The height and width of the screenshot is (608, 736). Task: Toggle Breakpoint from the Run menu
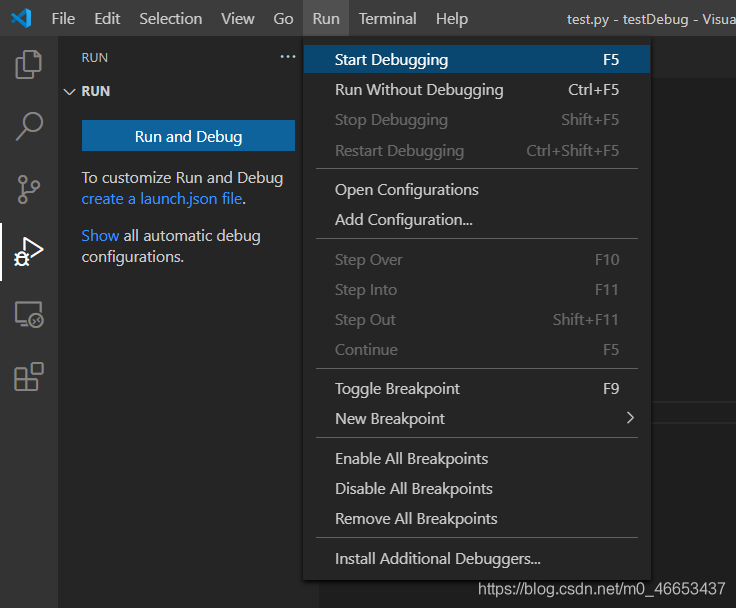click(397, 389)
